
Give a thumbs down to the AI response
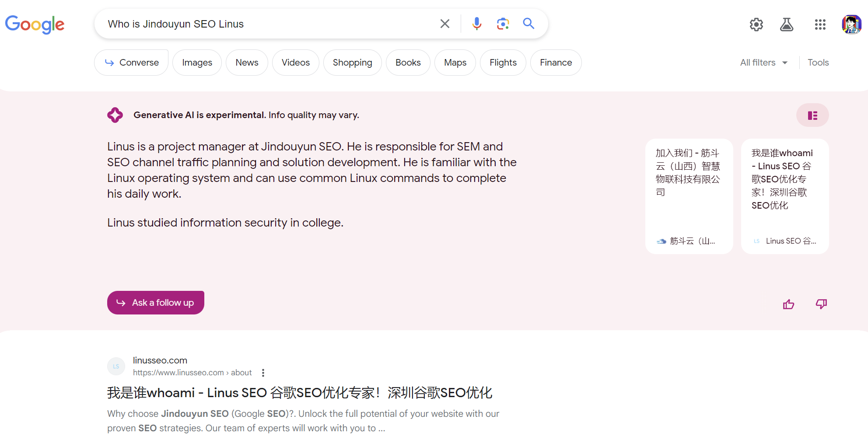(821, 304)
